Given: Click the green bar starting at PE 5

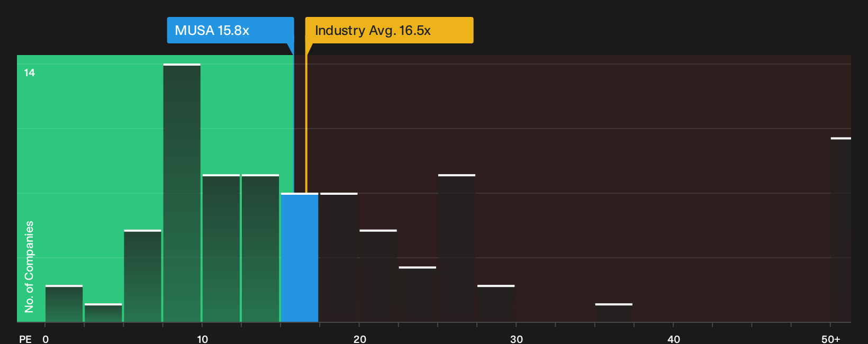Looking at the screenshot, I should click(143, 276).
